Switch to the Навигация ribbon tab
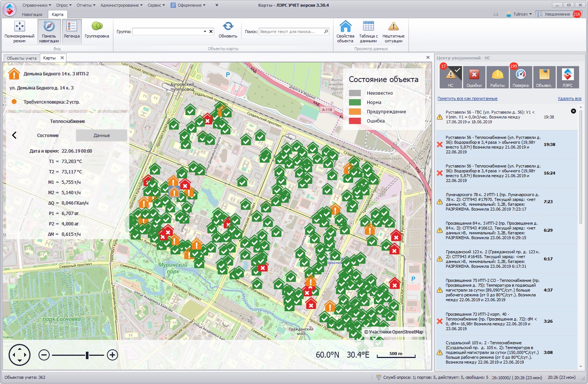Image resolution: width=588 pixels, height=384 pixels. 32,14
